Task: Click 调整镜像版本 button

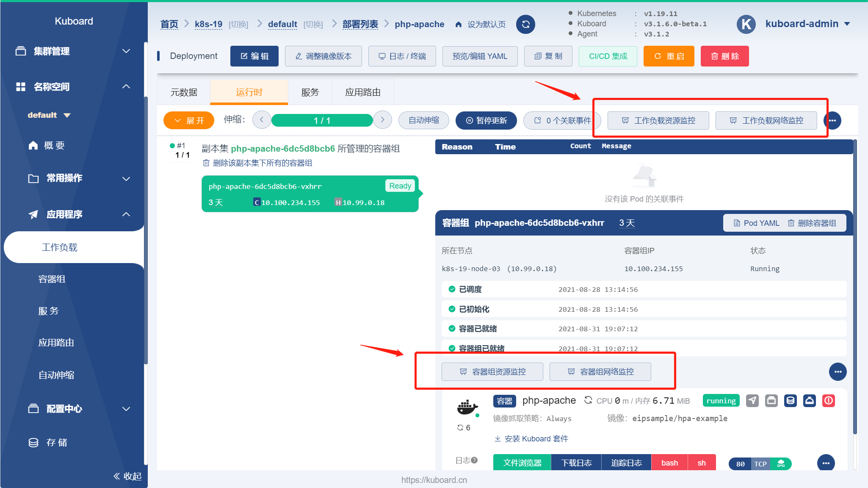Action: tap(323, 56)
